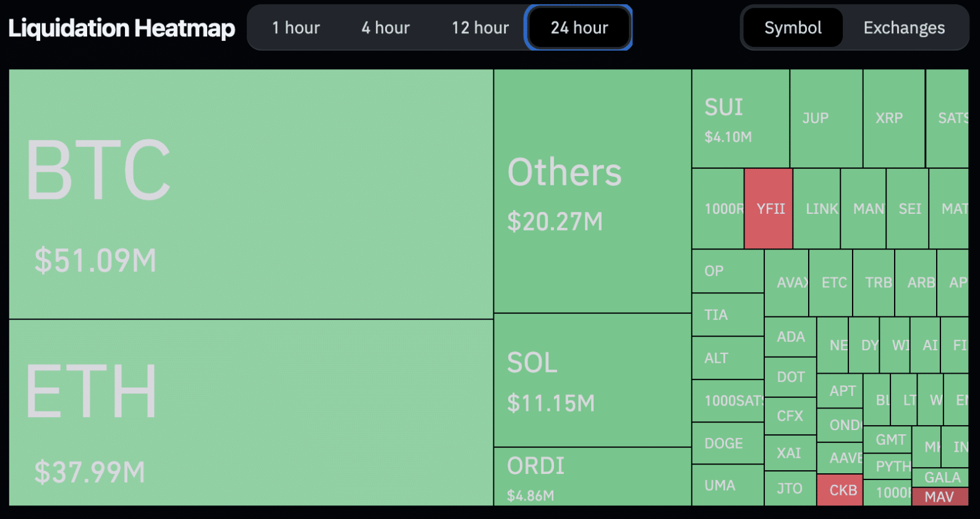The image size is (980, 519).
Task: Open the Others $20.27M tile
Action: tap(592, 191)
